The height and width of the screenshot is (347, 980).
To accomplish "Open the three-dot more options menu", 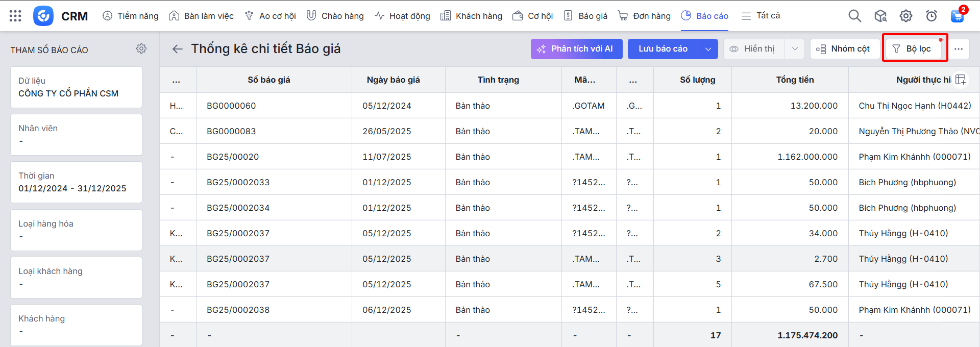I will click(958, 49).
